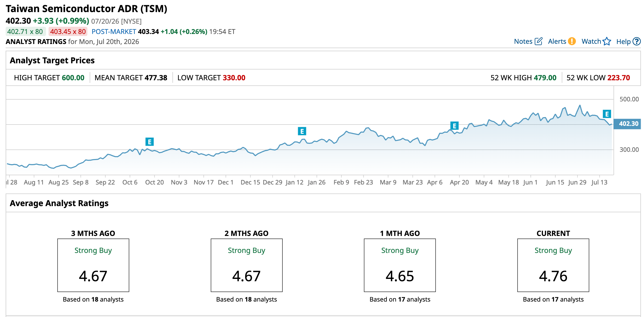Click the earnings E marker near Apr 20

(x=454, y=126)
